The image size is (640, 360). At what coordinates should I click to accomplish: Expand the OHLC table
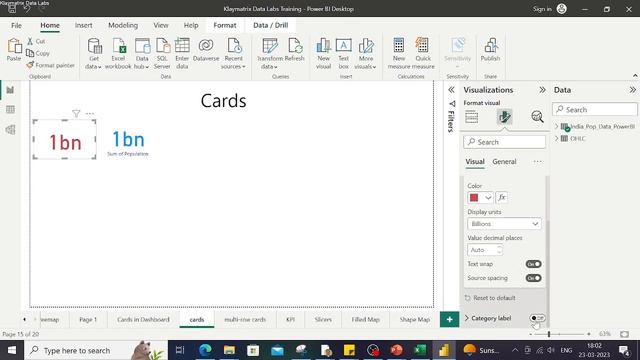(x=556, y=138)
